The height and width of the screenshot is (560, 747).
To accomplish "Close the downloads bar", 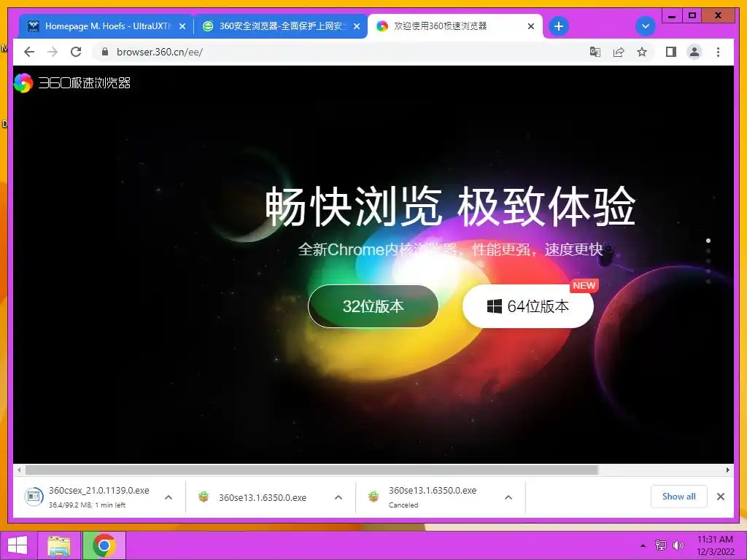I will (721, 497).
